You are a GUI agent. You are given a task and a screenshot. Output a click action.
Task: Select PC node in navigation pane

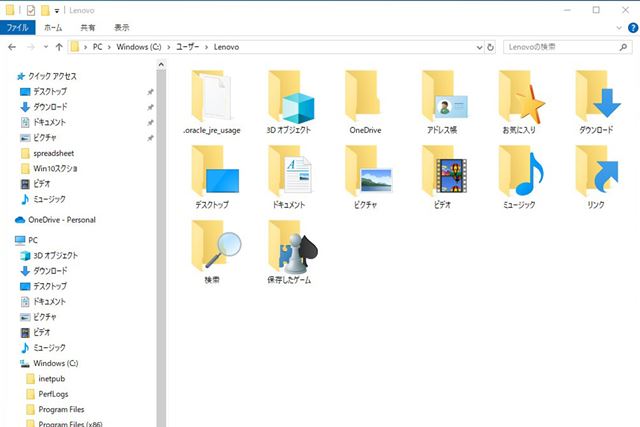27,240
